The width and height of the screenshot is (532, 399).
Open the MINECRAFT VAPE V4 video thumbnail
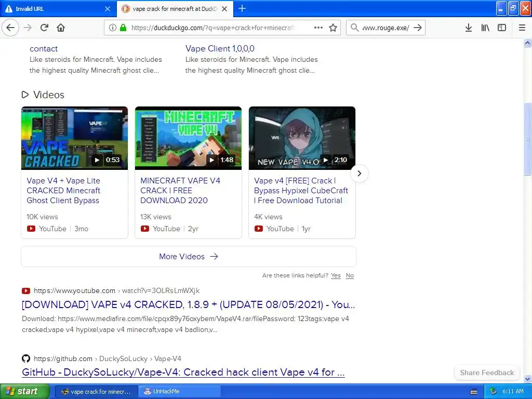coord(188,138)
